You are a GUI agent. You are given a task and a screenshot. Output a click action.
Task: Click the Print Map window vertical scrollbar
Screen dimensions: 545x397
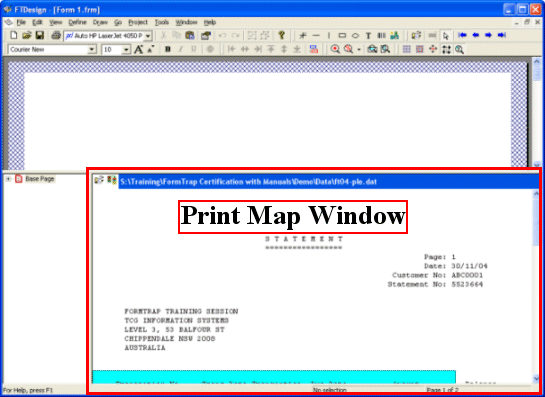tap(536, 285)
